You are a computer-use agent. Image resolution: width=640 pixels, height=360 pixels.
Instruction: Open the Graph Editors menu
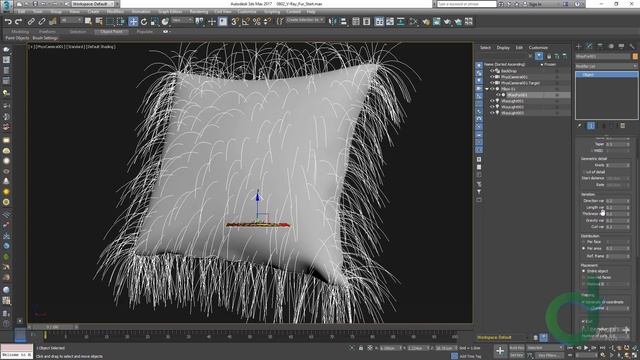tap(170, 12)
